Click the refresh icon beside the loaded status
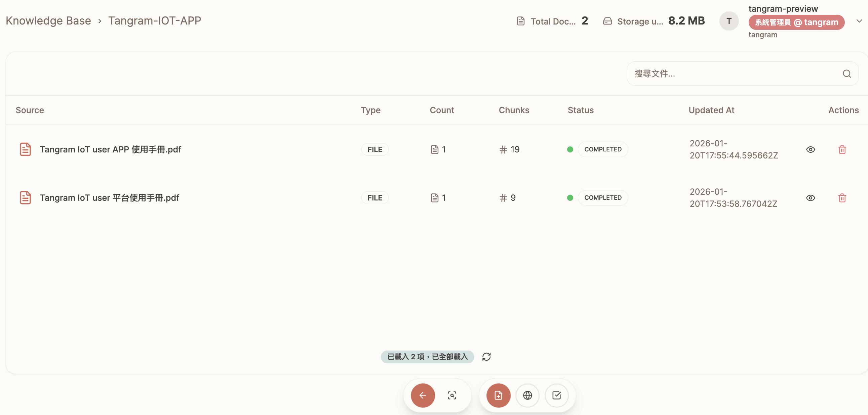Image resolution: width=868 pixels, height=415 pixels. 486,357
